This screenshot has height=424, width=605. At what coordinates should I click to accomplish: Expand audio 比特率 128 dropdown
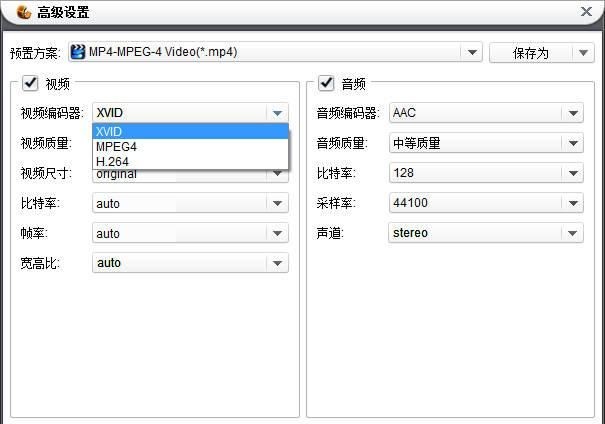tap(486, 173)
